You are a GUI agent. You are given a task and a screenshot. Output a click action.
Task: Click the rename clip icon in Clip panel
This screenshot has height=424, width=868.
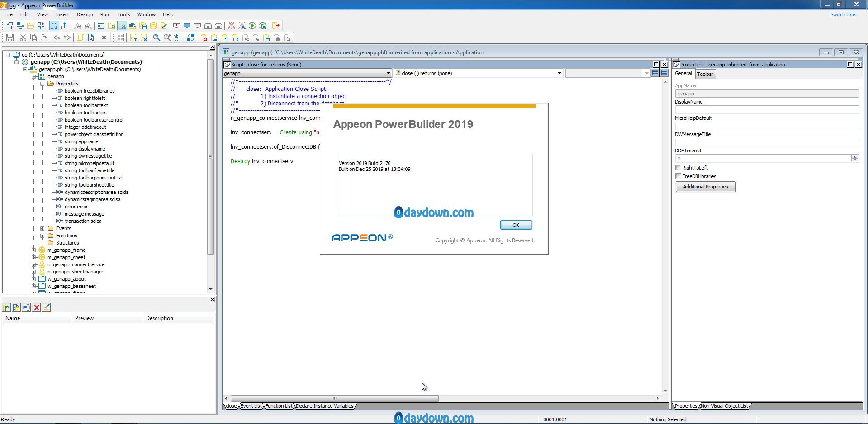(26, 307)
